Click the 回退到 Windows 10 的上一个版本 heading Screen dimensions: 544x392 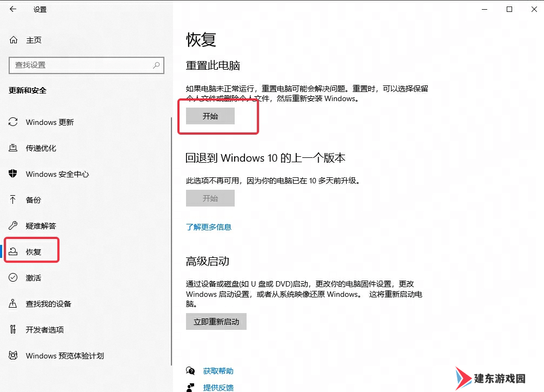click(266, 158)
